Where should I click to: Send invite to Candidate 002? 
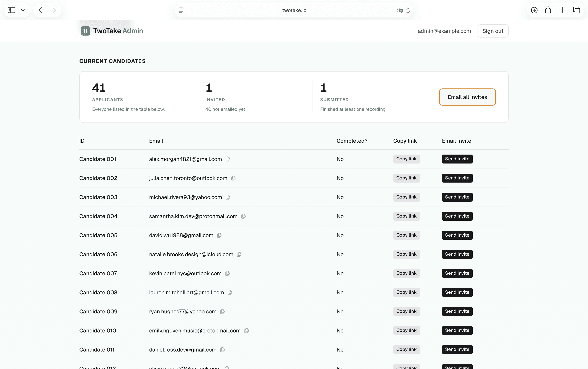[457, 178]
